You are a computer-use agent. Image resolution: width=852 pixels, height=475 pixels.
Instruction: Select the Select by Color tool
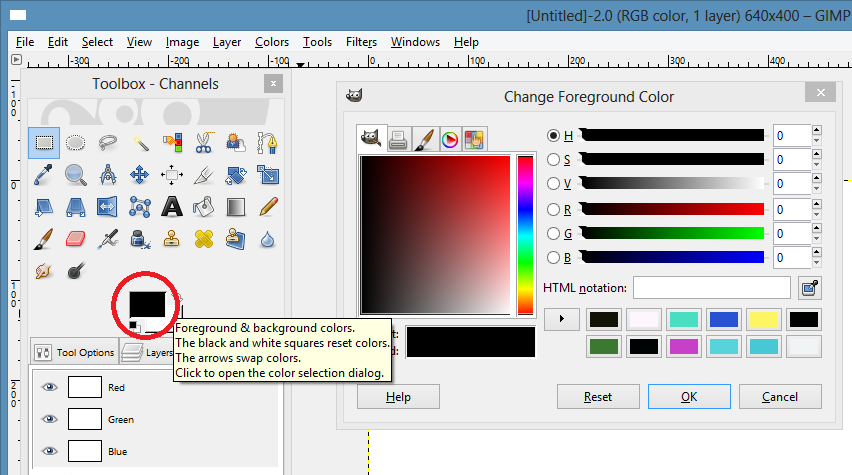point(172,143)
